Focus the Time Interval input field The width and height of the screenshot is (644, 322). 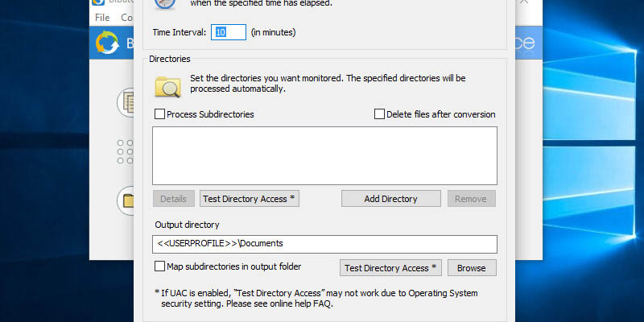point(229,32)
